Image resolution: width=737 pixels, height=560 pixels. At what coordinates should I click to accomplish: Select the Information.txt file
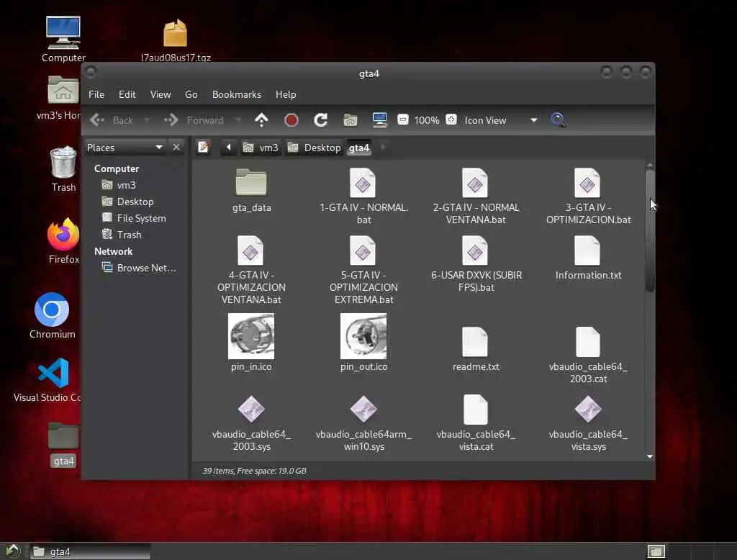tap(588, 258)
